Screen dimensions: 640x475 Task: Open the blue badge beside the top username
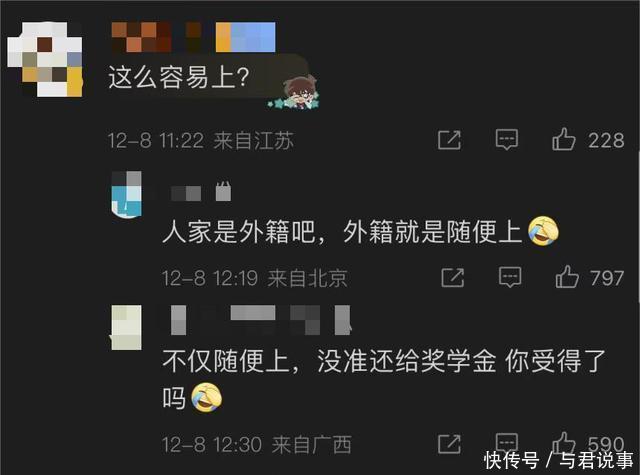tap(245, 37)
